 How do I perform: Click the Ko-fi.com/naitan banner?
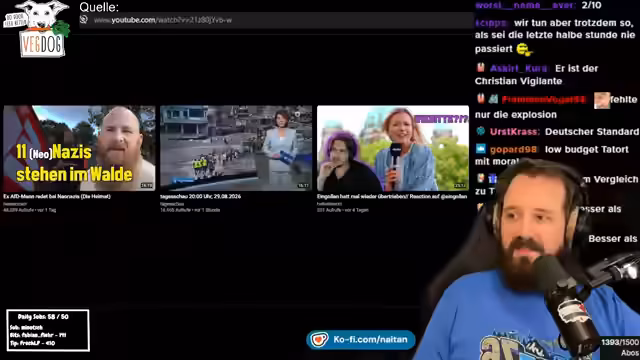(361, 340)
